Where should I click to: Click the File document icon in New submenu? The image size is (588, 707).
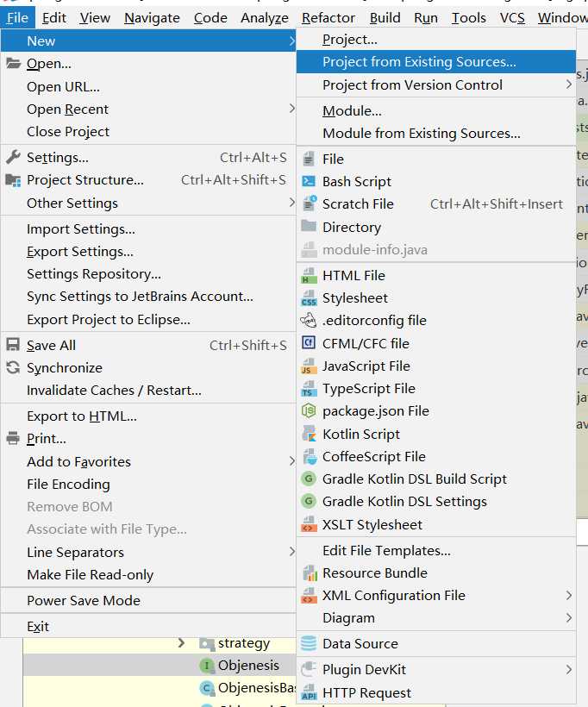click(x=309, y=159)
